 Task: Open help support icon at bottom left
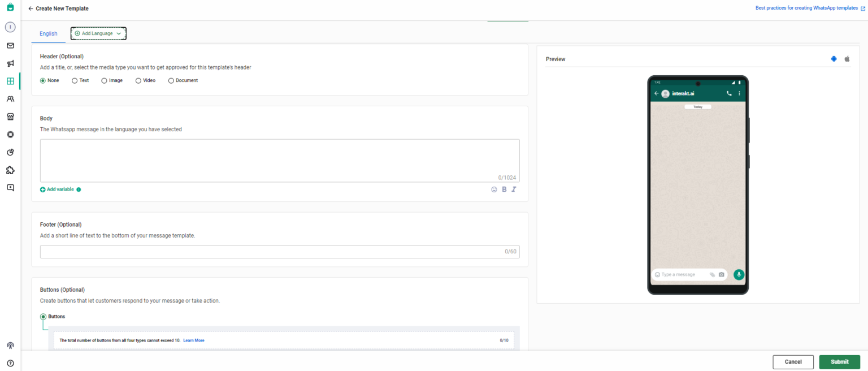(10, 363)
